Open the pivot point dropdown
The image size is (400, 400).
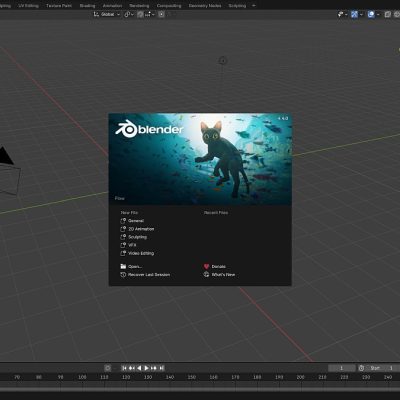coord(129,14)
